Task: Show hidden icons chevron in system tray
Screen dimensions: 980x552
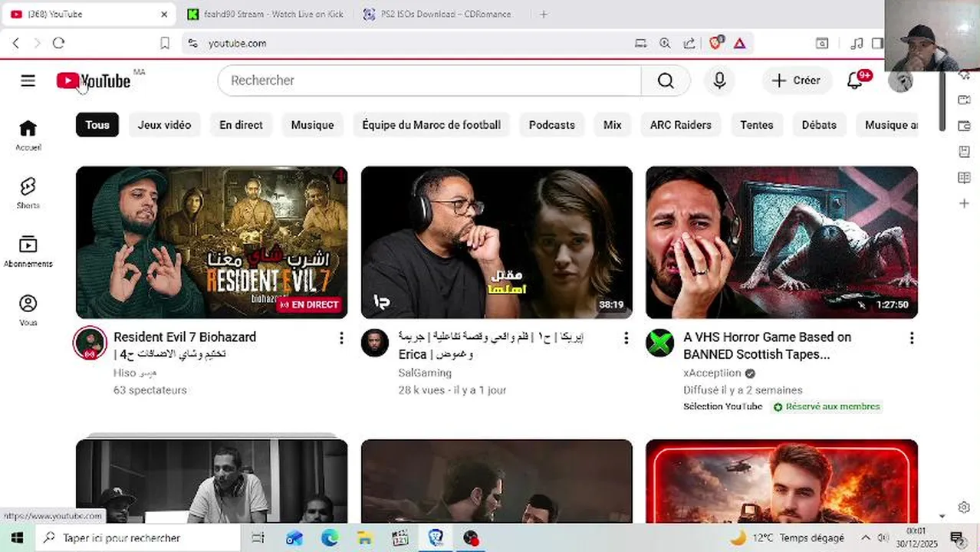Action: pyautogui.click(x=865, y=537)
